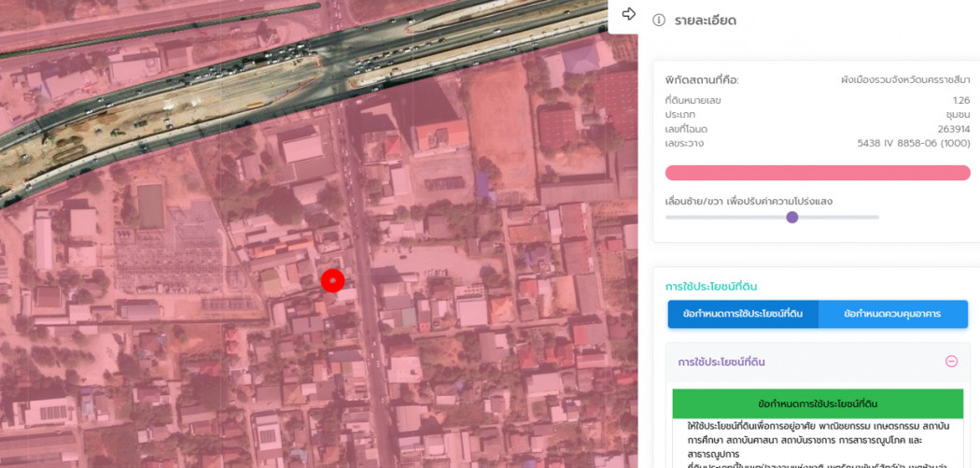The height and width of the screenshot is (468, 980).
Task: Click the land number value 126
Action: click(x=960, y=100)
